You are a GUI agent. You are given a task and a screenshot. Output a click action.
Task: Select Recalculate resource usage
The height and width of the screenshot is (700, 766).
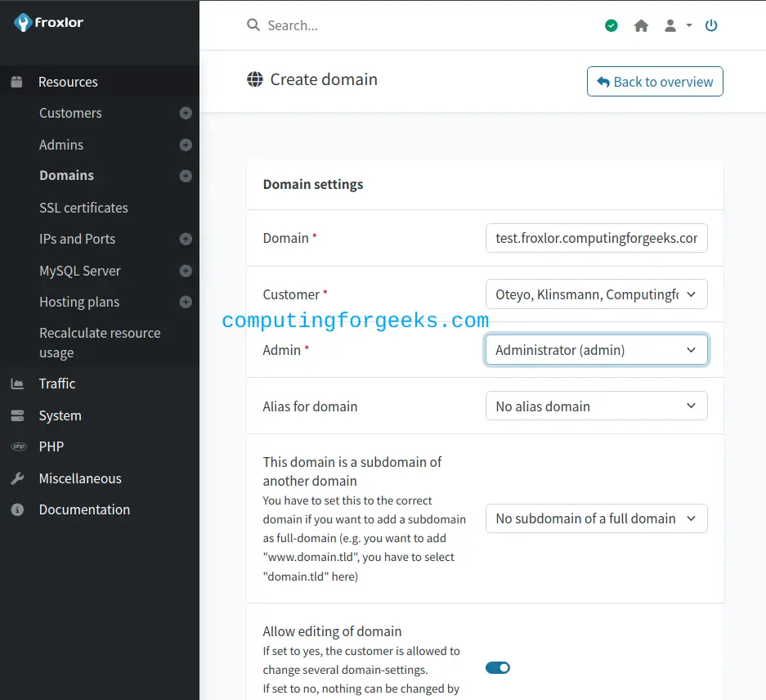click(x=100, y=343)
